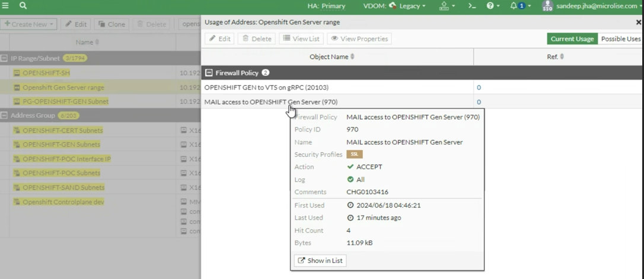This screenshot has width=644, height=279.
Task: Click the search magnifier icon
Action: (x=23, y=6)
